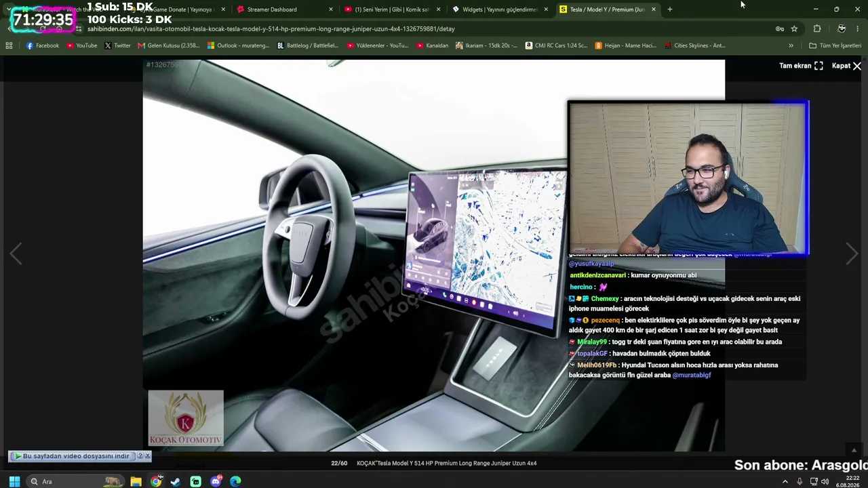Image resolution: width=868 pixels, height=488 pixels.
Task: Open the Facebook bookmark
Action: point(43,45)
